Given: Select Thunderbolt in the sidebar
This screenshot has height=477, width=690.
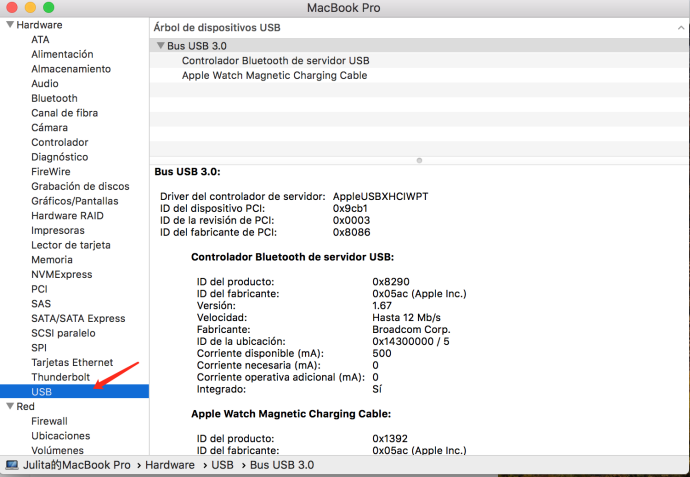Looking at the screenshot, I should point(60,377).
